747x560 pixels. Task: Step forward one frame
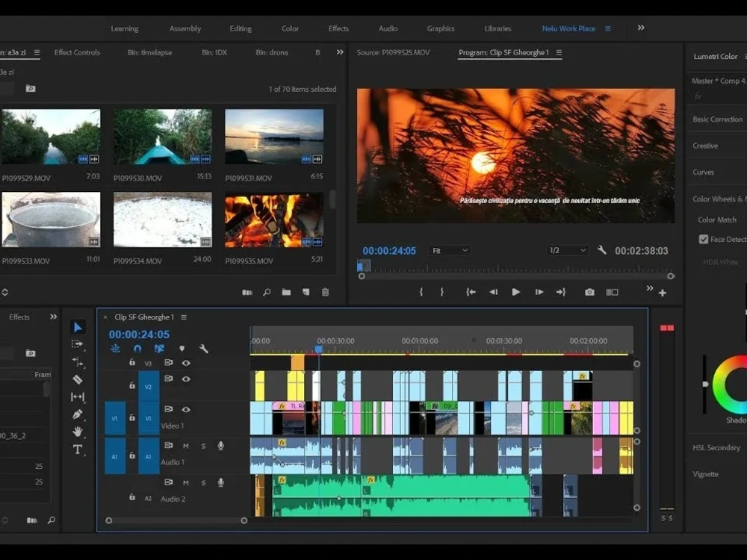click(539, 292)
